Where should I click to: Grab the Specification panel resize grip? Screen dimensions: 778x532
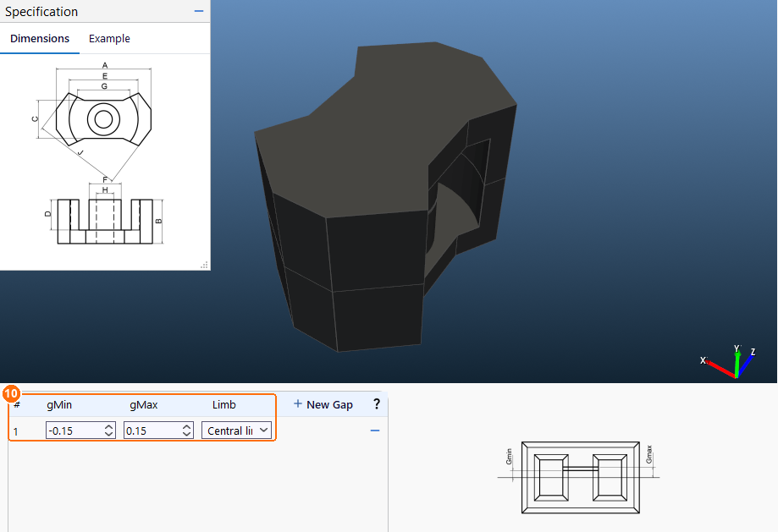[204, 266]
